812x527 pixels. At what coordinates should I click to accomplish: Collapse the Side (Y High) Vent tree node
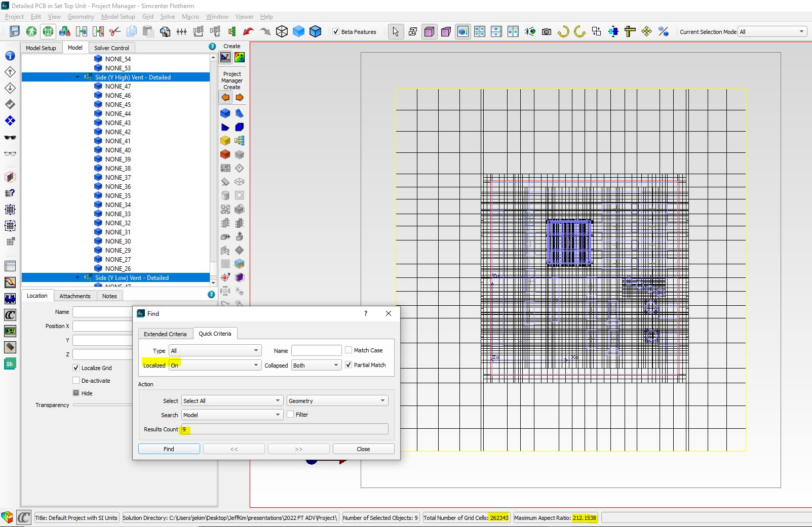click(x=78, y=77)
